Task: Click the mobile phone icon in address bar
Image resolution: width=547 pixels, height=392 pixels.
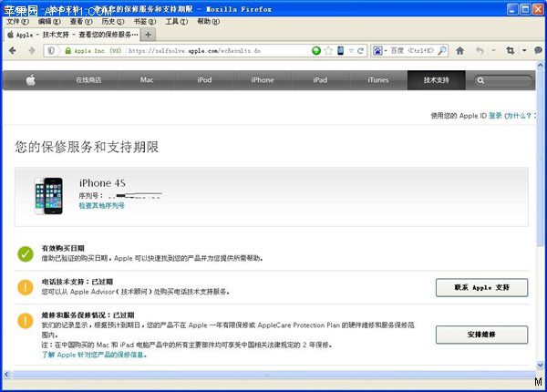Action: coord(340,50)
